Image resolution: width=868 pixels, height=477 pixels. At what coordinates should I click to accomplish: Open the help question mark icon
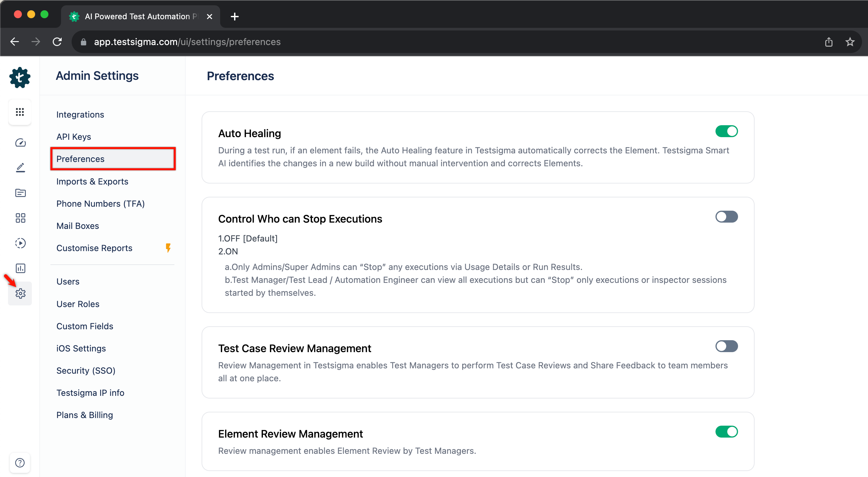pos(20,463)
